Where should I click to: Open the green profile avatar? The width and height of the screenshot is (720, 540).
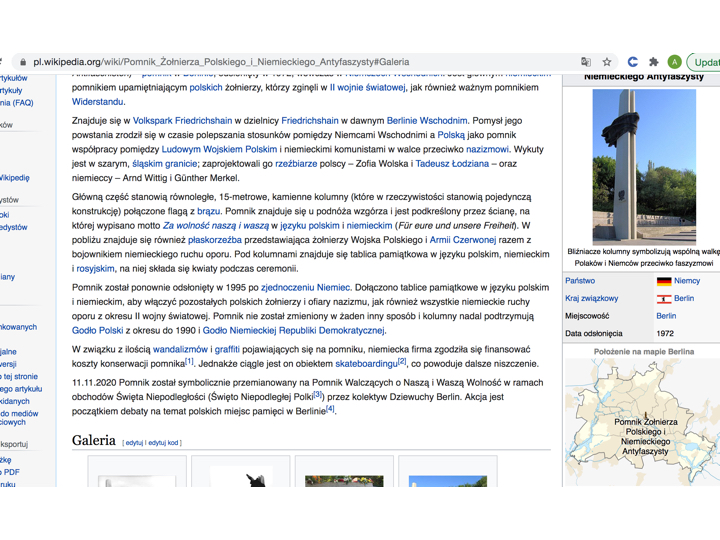[675, 62]
